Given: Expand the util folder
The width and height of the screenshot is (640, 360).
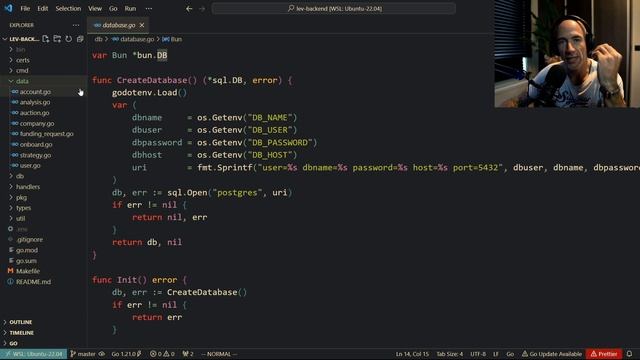Looking at the screenshot, I should click(20, 219).
